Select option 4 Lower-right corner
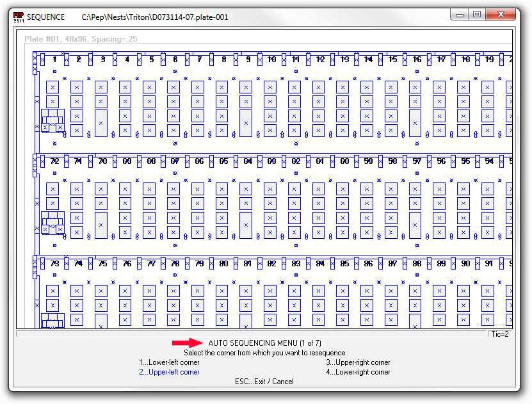Screen dimensions: 532x404 (358, 372)
